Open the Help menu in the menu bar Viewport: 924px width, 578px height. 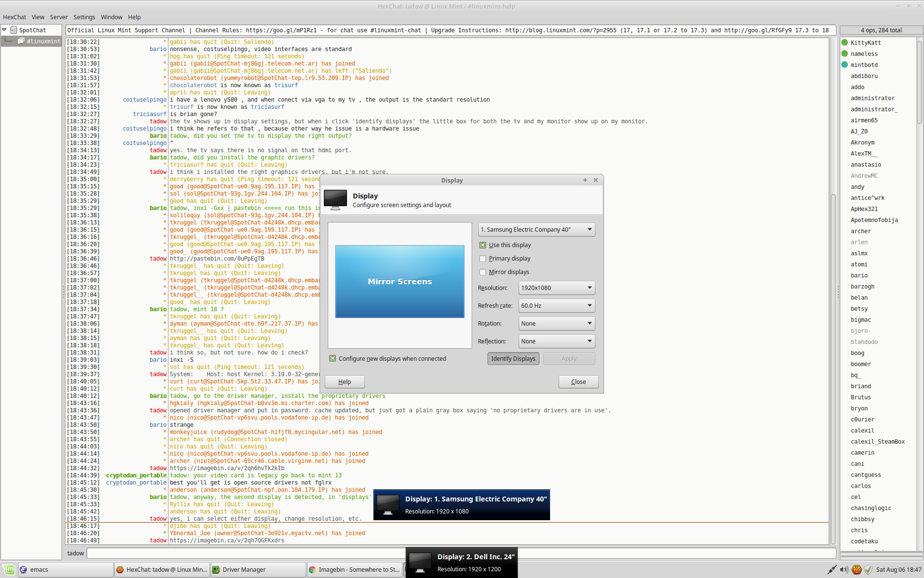(x=134, y=17)
